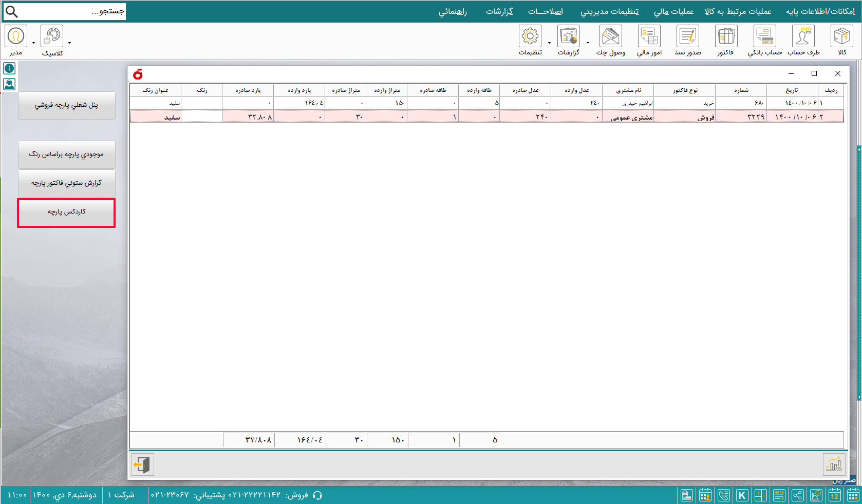Expand the dropdown arrow beside گزارشات toolbar icon
The height and width of the screenshot is (504, 862).
[588, 43]
